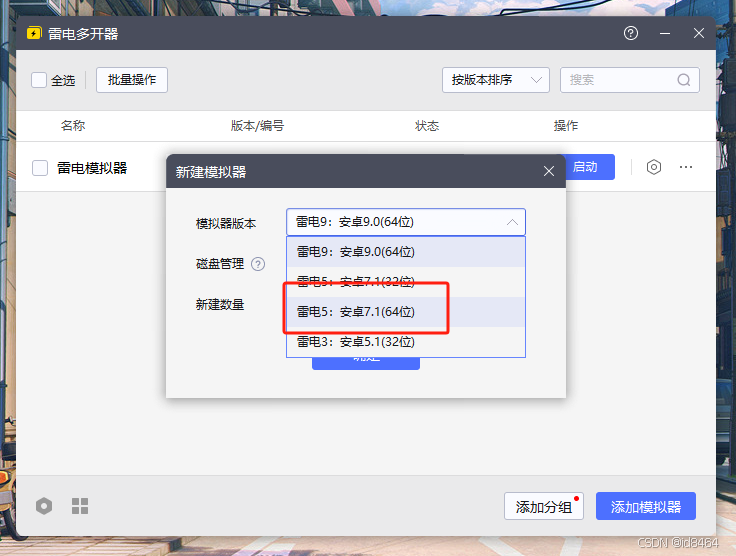Select 雷电5：安卓7.1(32位) option

(406, 282)
